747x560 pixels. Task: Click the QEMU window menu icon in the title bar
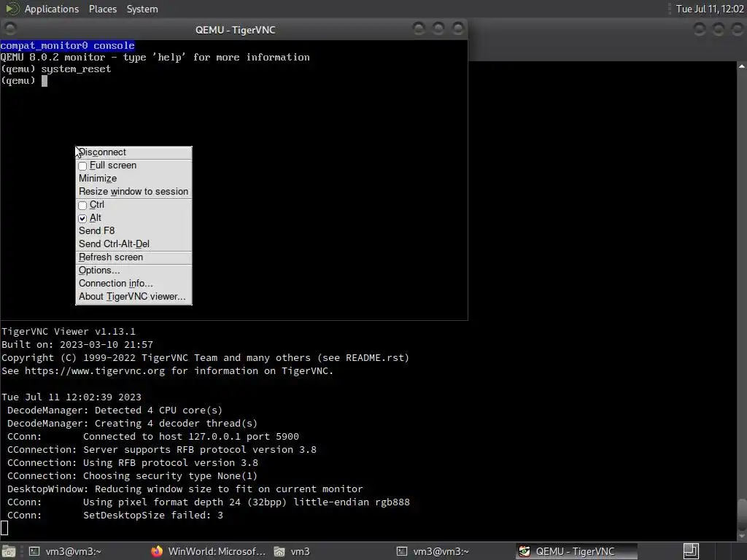10,29
